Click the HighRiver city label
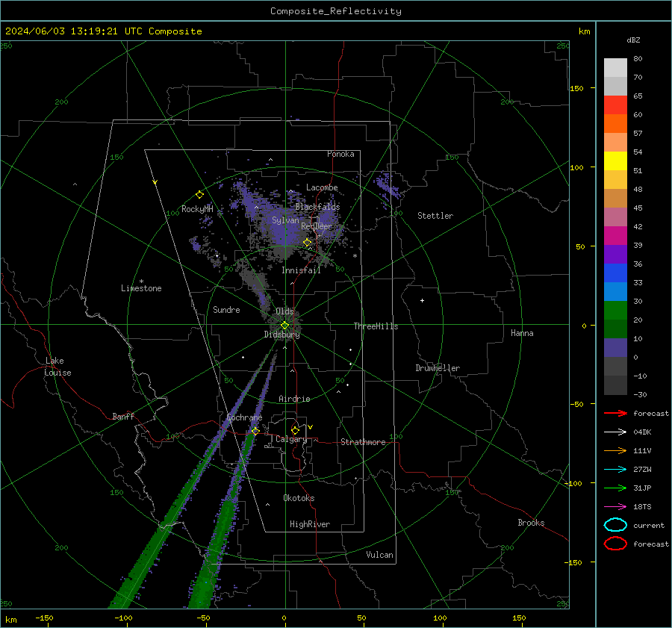The image size is (672, 628). (x=310, y=524)
